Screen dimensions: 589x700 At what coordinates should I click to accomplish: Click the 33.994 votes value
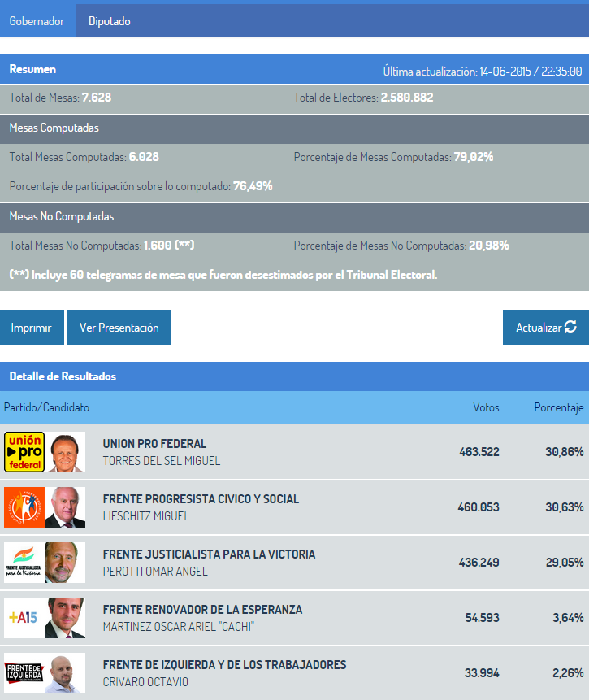point(482,673)
